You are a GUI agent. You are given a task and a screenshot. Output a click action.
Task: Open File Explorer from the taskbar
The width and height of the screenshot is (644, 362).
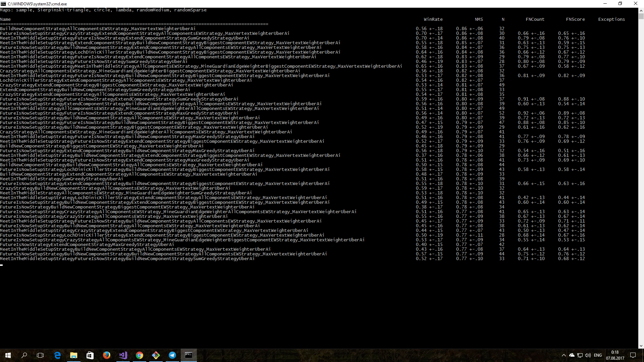pyautogui.click(x=74, y=355)
